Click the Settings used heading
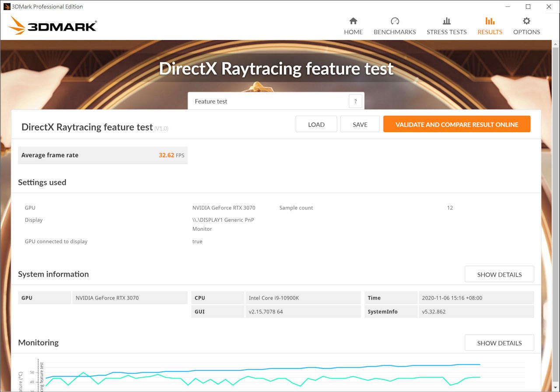The width and height of the screenshot is (560, 392). pos(42,182)
